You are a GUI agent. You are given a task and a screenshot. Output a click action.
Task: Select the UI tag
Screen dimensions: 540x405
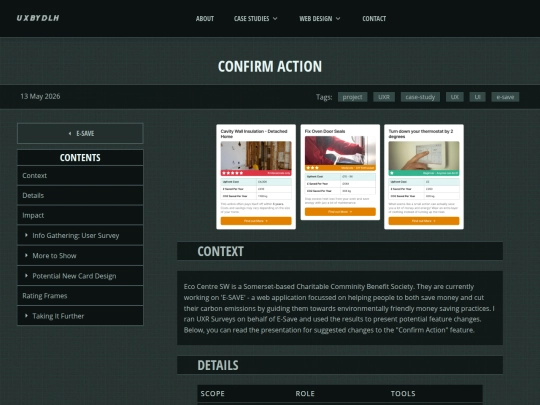coord(477,97)
